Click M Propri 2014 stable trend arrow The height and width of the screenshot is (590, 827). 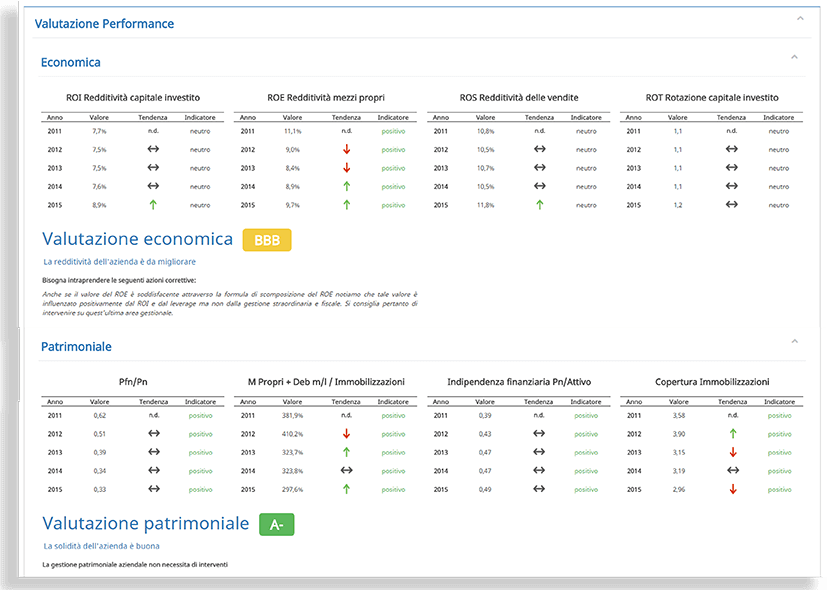[347, 470]
